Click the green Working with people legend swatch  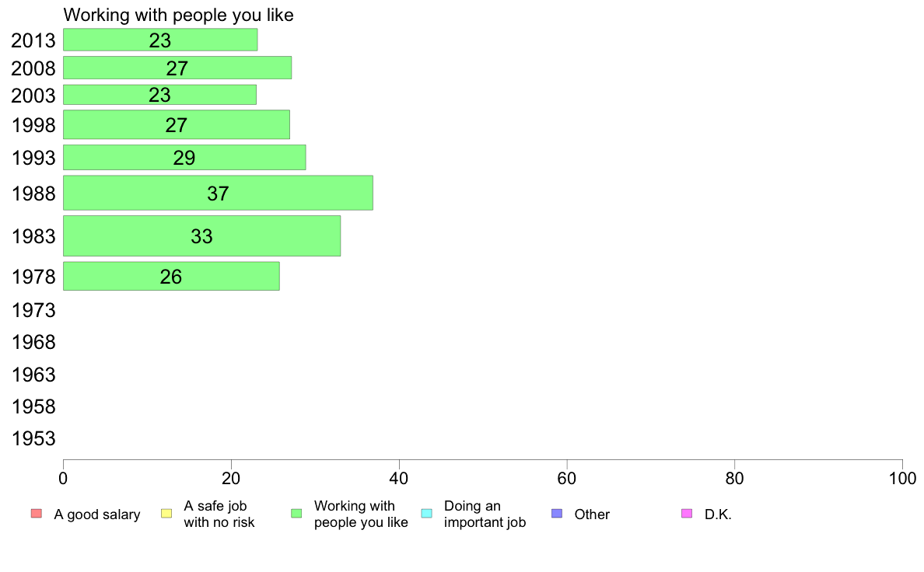pyautogui.click(x=296, y=514)
